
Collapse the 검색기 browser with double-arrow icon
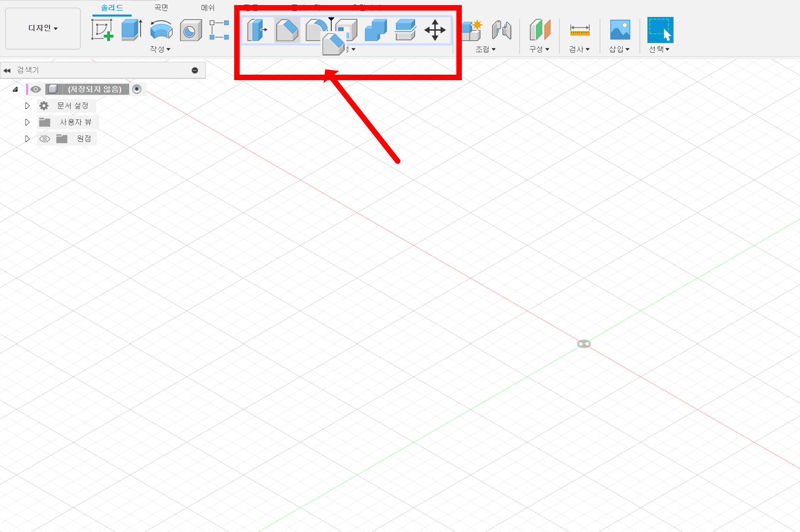(x=7, y=71)
